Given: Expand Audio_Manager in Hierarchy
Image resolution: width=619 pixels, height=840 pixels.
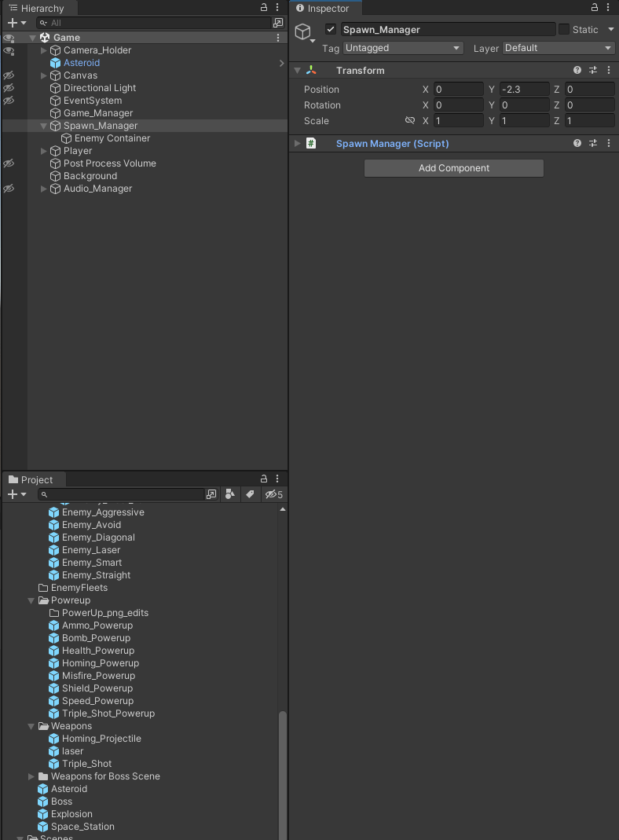Looking at the screenshot, I should (44, 189).
